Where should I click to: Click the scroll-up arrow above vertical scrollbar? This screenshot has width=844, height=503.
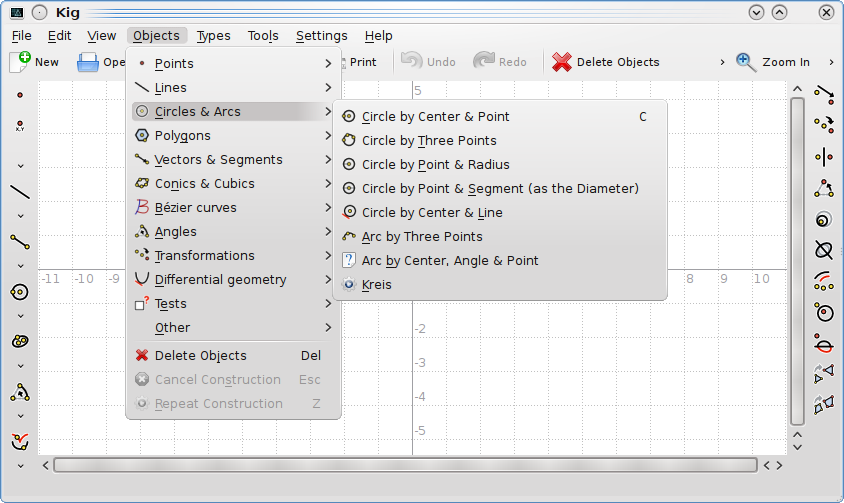[x=797, y=89]
